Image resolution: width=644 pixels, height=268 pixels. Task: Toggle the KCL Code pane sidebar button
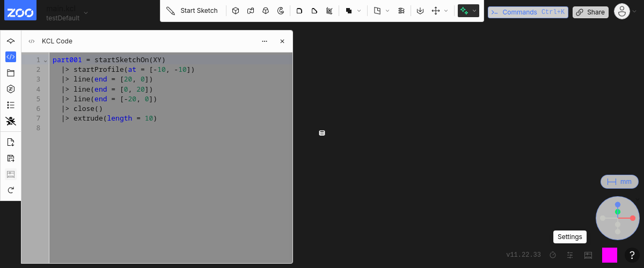(x=11, y=57)
